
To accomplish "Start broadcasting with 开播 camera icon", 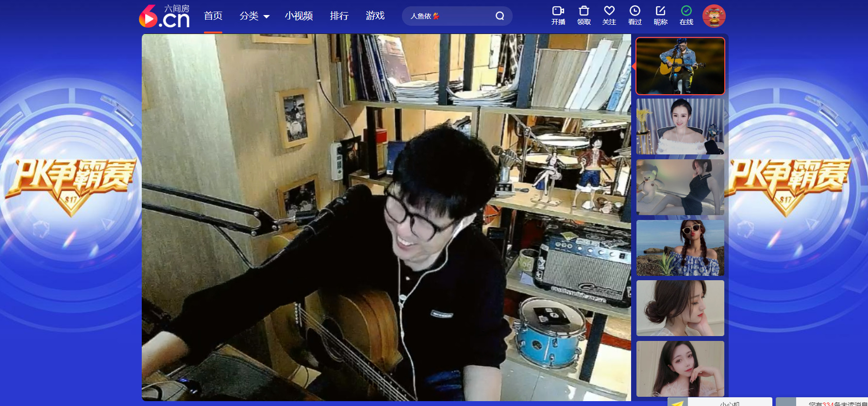I will pos(558,16).
